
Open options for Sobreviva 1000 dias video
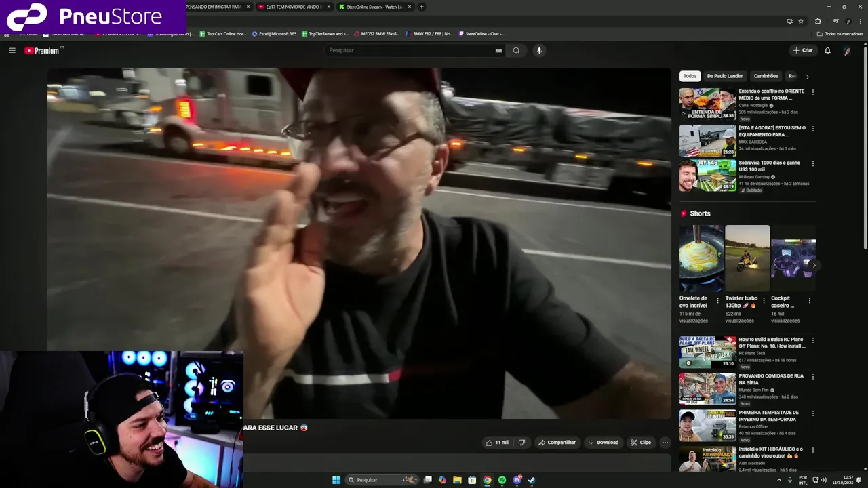click(x=813, y=164)
